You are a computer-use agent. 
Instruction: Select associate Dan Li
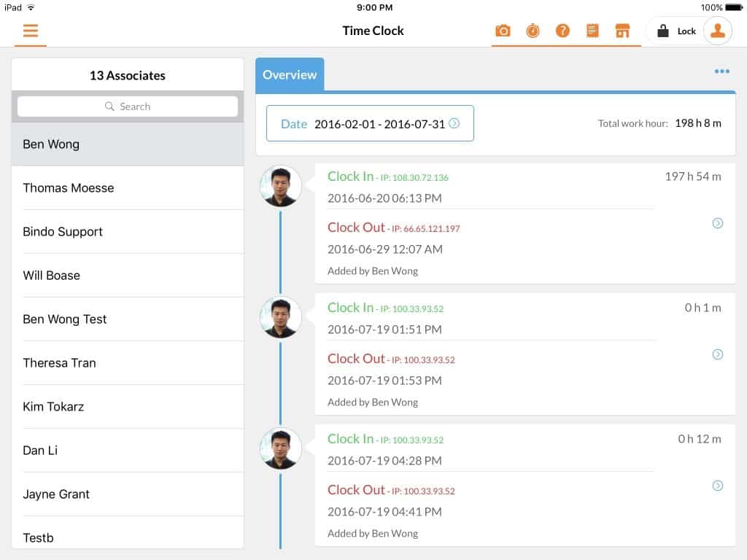(x=128, y=451)
